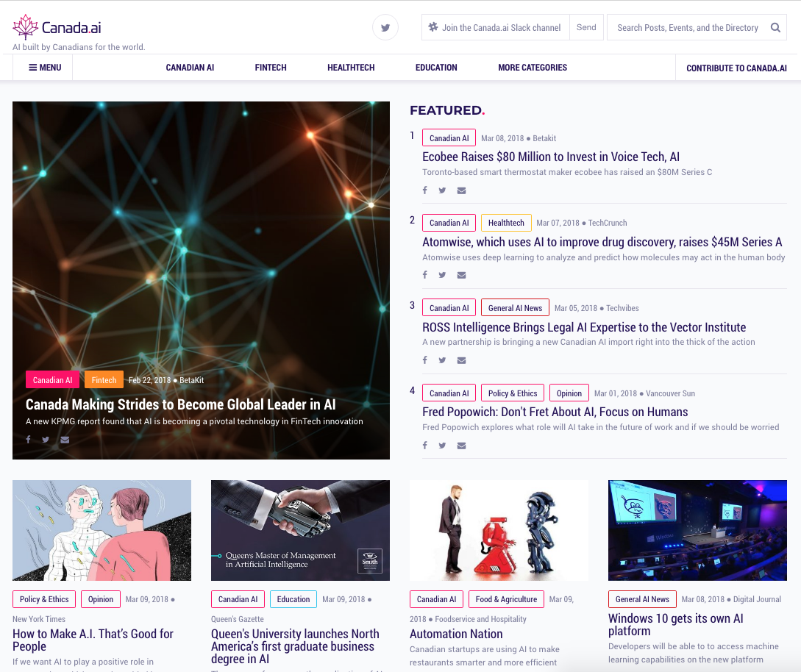Click Policy & Ethics tag on Popowich item

tap(513, 393)
